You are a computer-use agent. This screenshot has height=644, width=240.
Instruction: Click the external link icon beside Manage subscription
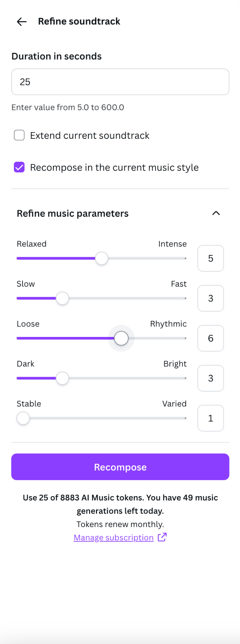click(x=162, y=537)
